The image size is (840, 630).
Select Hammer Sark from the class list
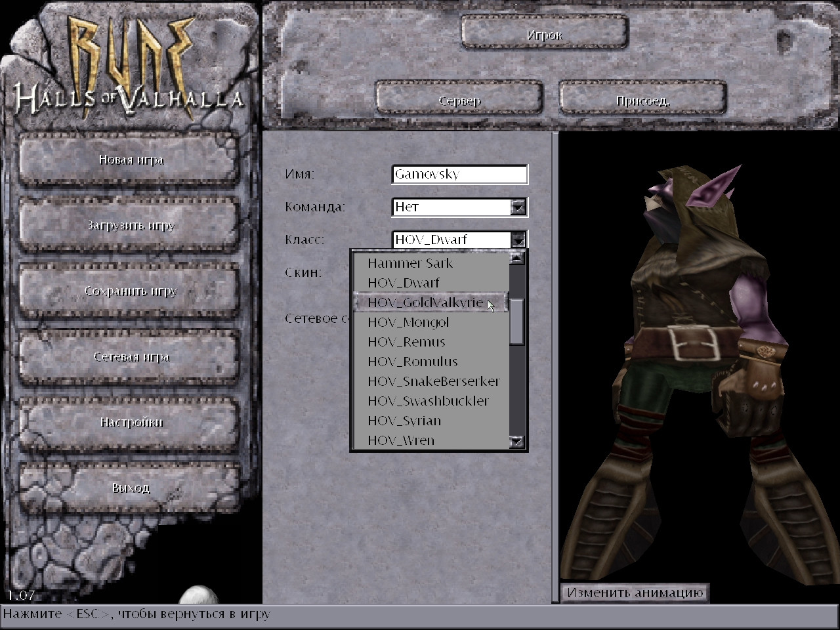click(431, 263)
